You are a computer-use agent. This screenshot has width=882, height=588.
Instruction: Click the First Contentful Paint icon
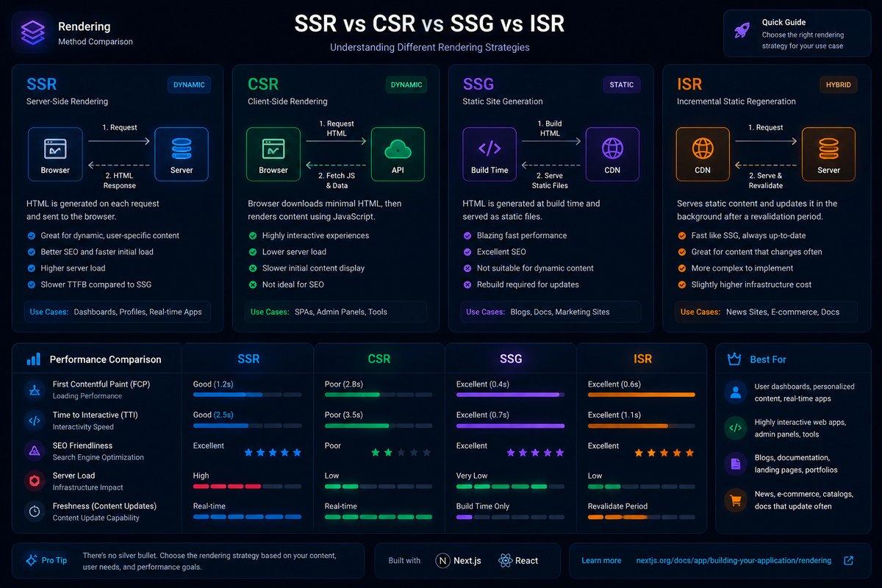tap(35, 390)
